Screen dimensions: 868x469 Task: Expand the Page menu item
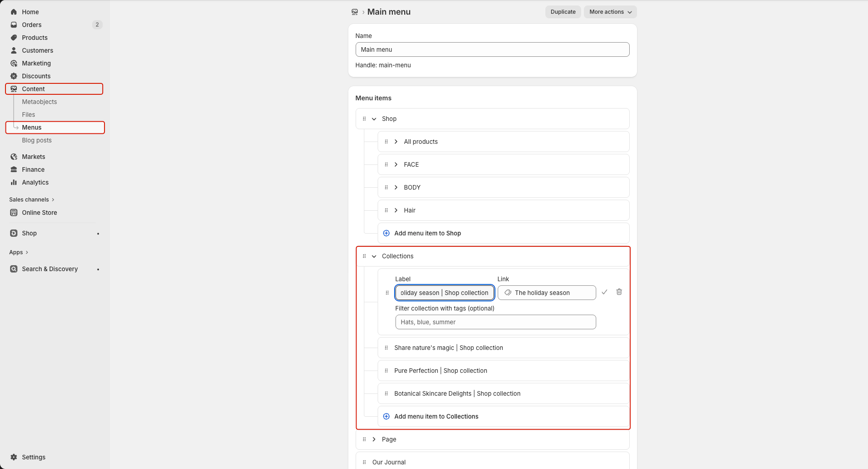[374, 440]
